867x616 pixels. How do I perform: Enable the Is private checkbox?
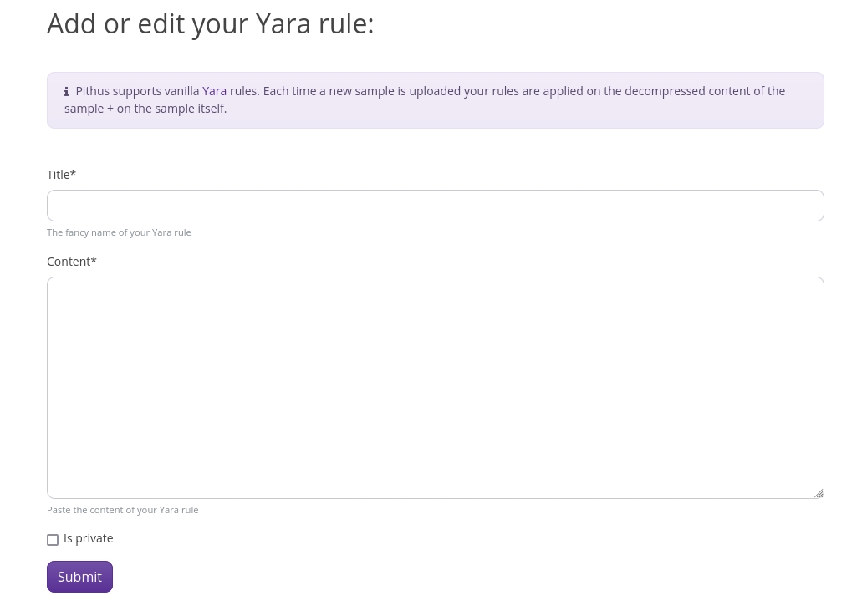click(x=53, y=540)
